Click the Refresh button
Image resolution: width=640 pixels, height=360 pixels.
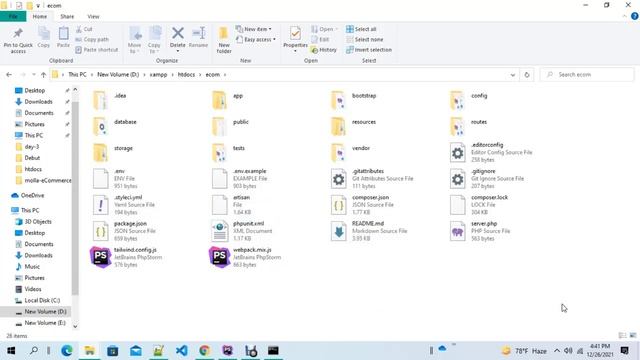coord(527,75)
